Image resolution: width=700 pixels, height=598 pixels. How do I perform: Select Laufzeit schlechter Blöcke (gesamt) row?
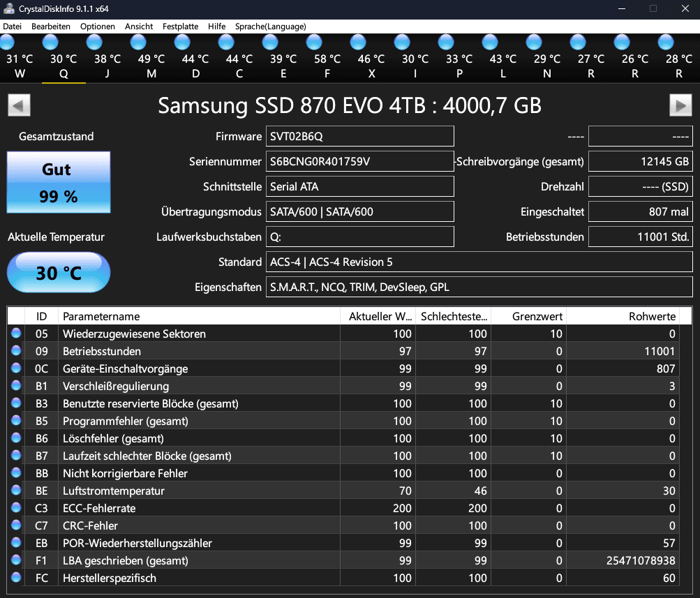(x=343, y=456)
